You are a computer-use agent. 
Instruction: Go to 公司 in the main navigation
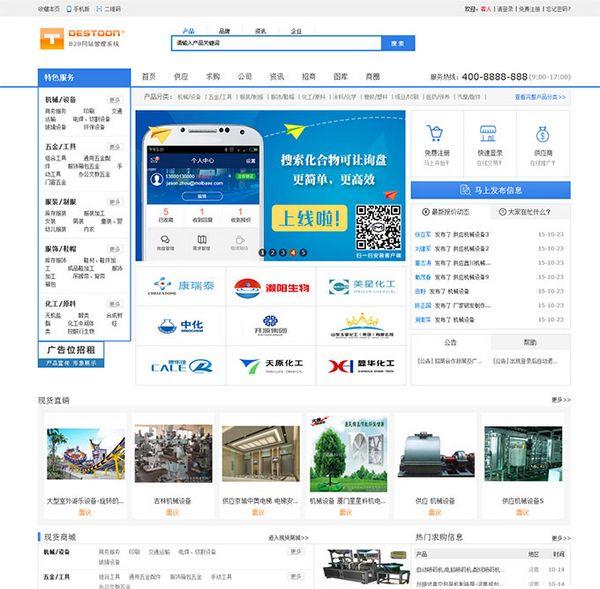click(x=245, y=77)
